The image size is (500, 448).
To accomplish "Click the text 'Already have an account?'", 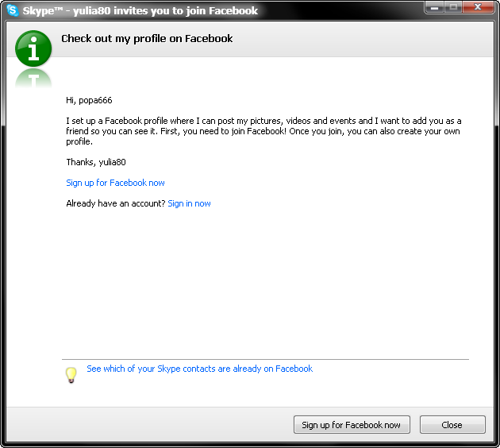I will pos(116,203).
